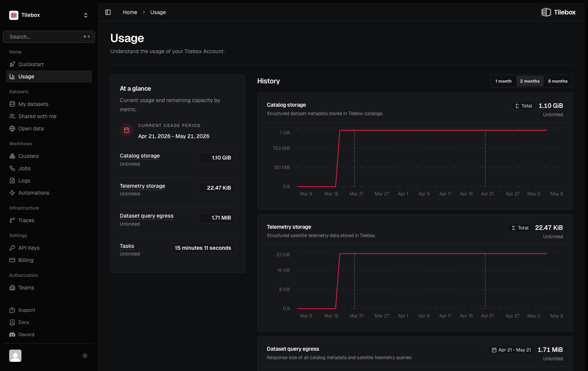Click the 1.71 MiB value in At a glance

pyautogui.click(x=217, y=218)
